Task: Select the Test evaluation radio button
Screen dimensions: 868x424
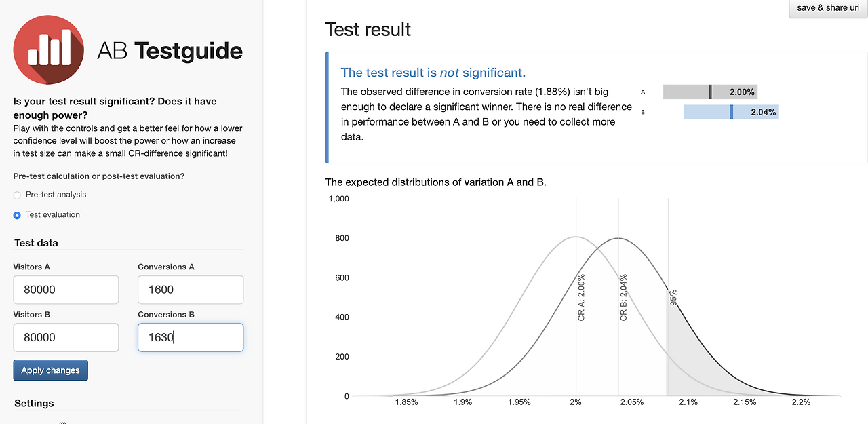Action: tap(18, 215)
